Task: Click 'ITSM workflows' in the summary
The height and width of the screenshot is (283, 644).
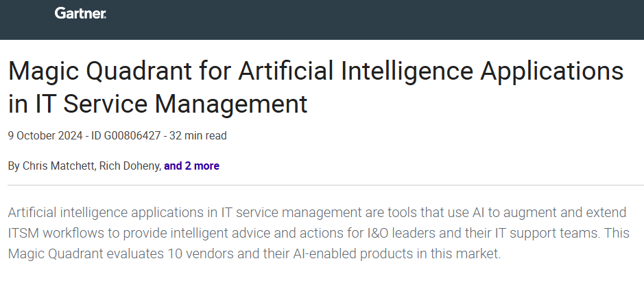Action: tap(54, 232)
